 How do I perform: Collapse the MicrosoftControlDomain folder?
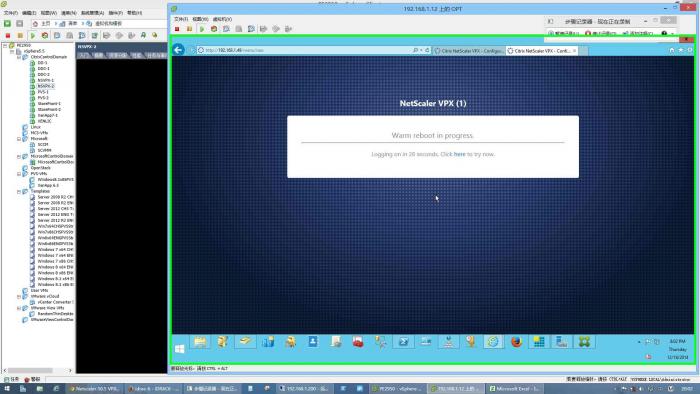pos(19,157)
